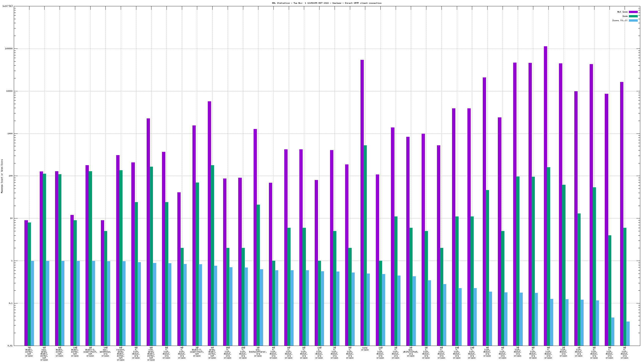Click the shortest blue Score bar at far right
Screen dimensions: 644x362
tap(628, 333)
